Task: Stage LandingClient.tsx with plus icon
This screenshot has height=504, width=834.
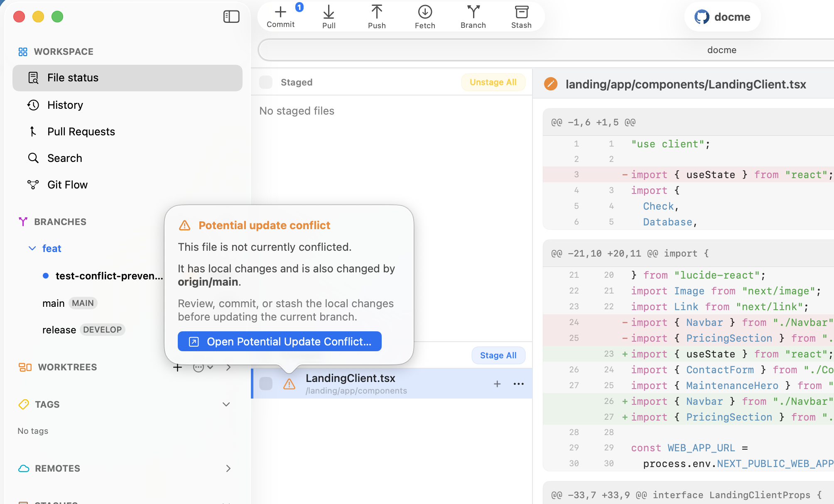Action: pyautogui.click(x=497, y=384)
